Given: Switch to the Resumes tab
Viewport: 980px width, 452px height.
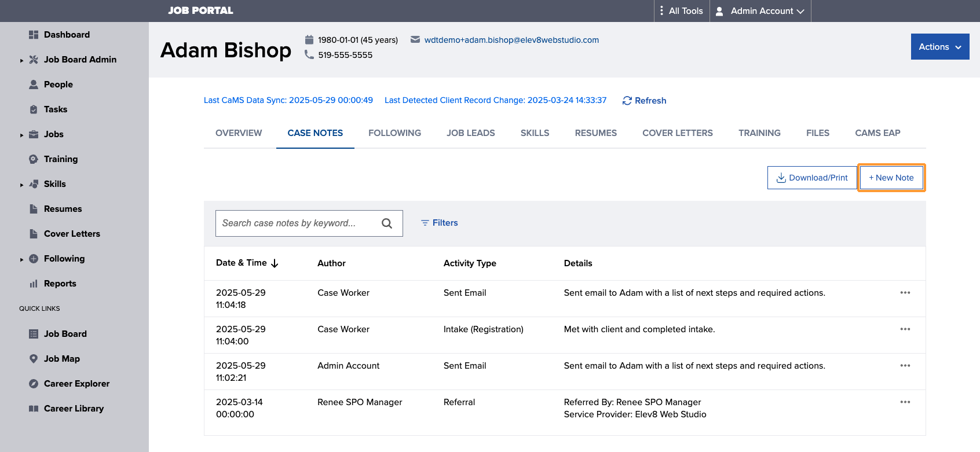Looking at the screenshot, I should pyautogui.click(x=596, y=133).
